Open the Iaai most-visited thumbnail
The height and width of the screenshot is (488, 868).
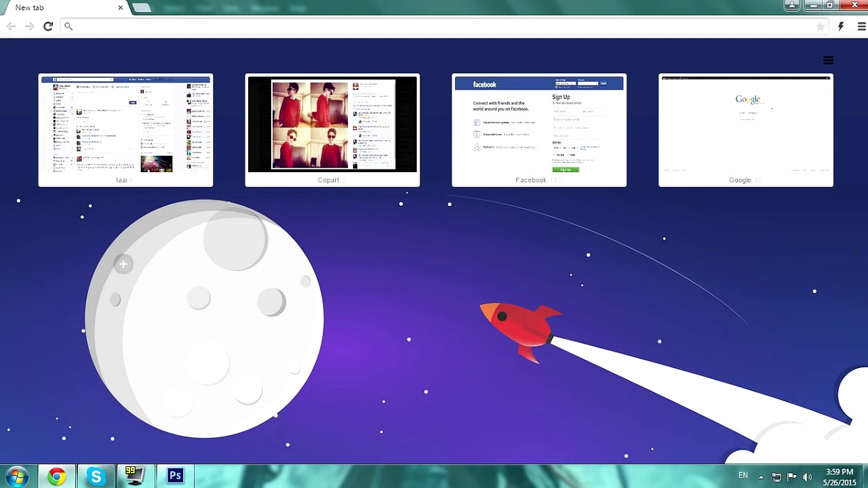coord(125,125)
